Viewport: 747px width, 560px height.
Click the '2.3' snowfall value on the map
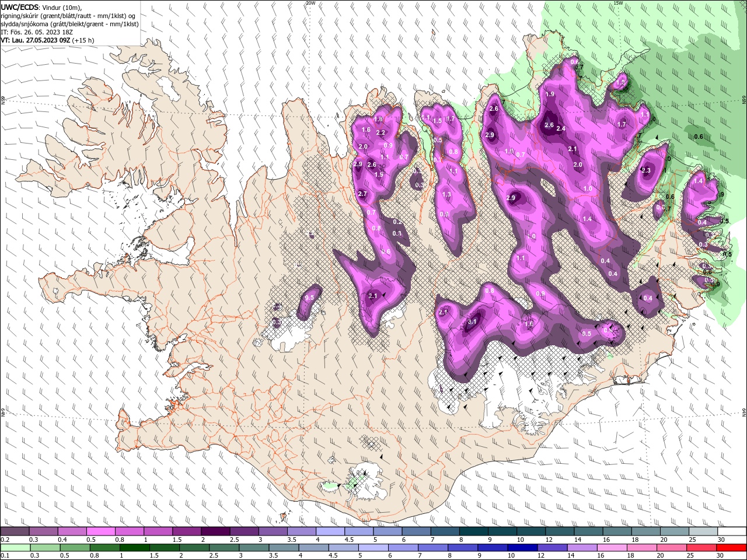[645, 170]
